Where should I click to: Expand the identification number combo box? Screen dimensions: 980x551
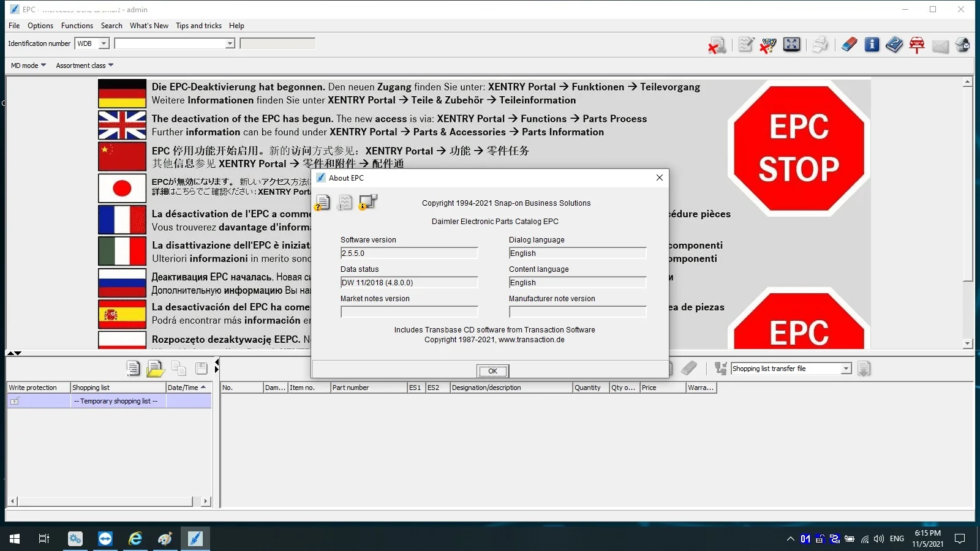[230, 43]
